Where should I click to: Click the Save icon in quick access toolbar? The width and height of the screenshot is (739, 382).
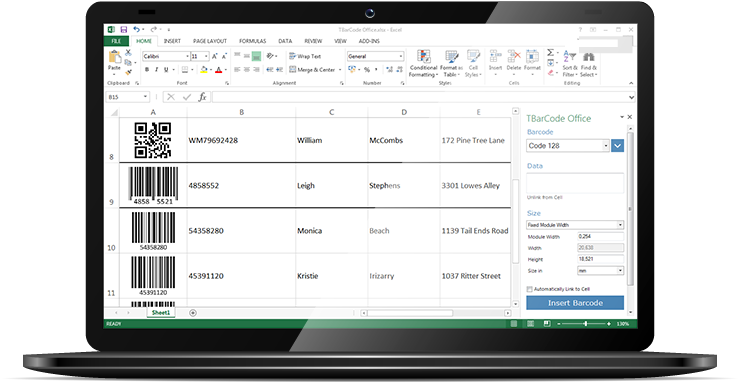click(123, 30)
